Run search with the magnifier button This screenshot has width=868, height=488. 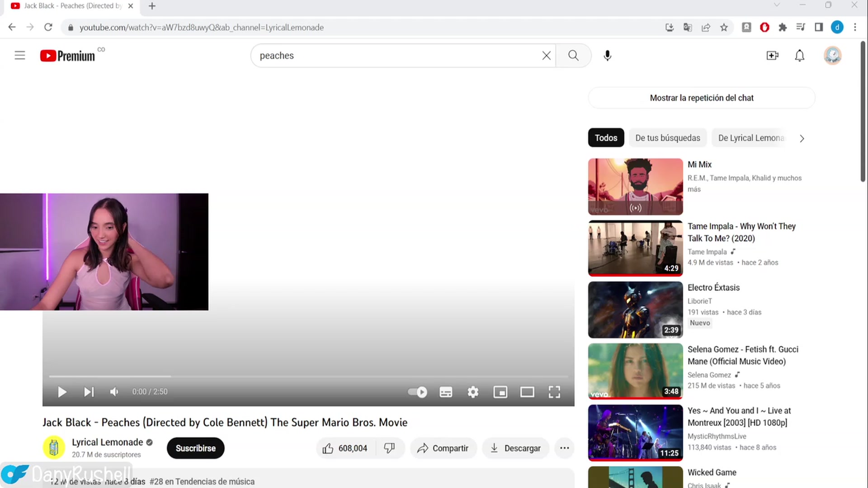[x=573, y=56]
